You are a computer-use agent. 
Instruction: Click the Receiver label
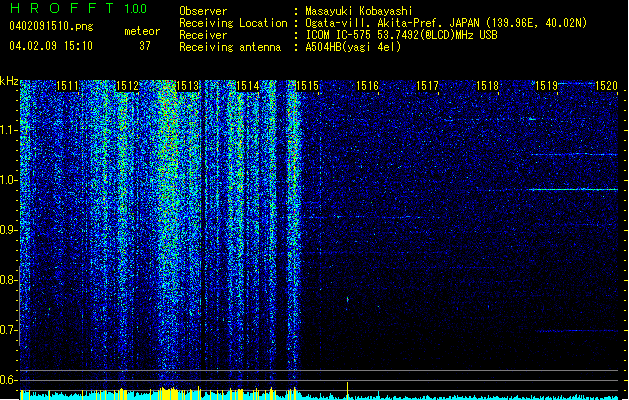[203, 35]
